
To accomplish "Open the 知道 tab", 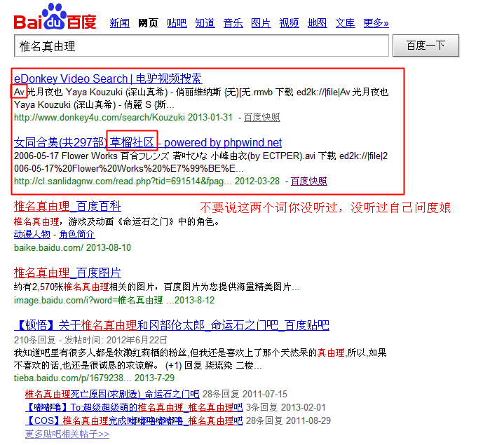I will 205,23.
